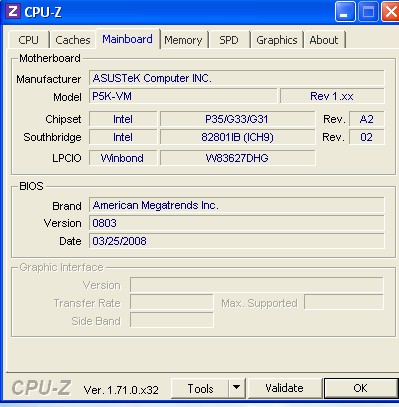Click the BIOS date 03/25/2008
Image resolution: width=399 pixels, height=407 pixels.
point(237,241)
